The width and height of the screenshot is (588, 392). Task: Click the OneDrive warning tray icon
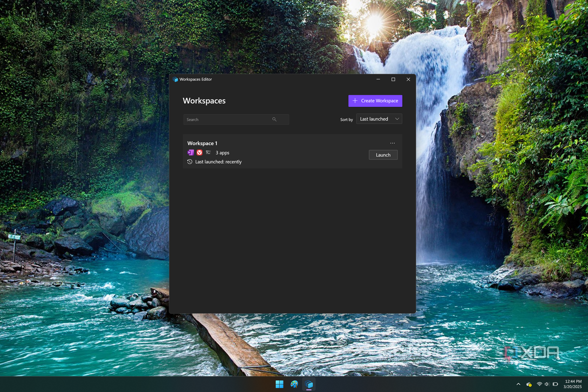529,384
